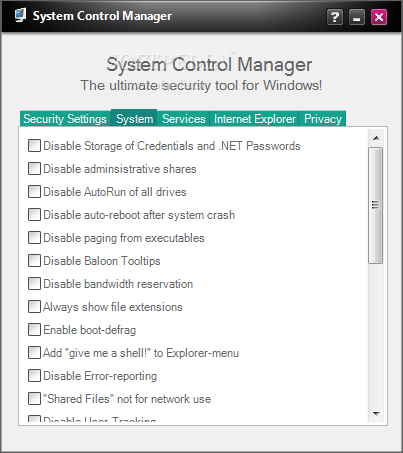Minimize the System Control Manager window
The image size is (403, 453).
click(357, 17)
